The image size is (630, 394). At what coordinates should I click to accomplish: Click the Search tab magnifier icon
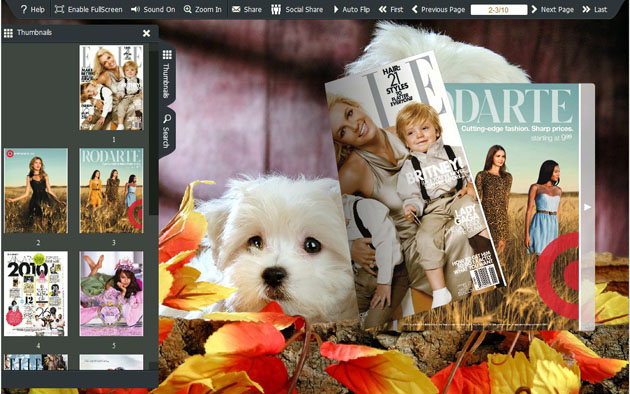point(167,118)
